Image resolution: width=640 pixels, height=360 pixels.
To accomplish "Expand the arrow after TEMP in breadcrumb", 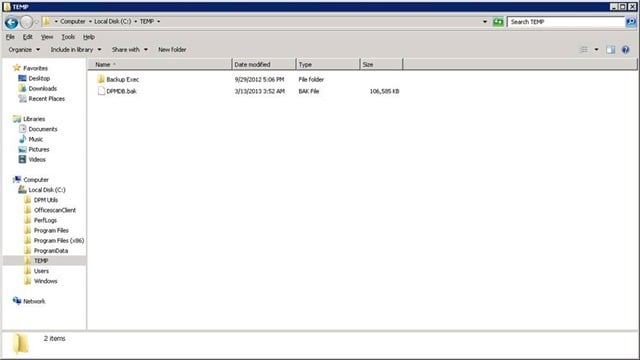I will point(159,22).
